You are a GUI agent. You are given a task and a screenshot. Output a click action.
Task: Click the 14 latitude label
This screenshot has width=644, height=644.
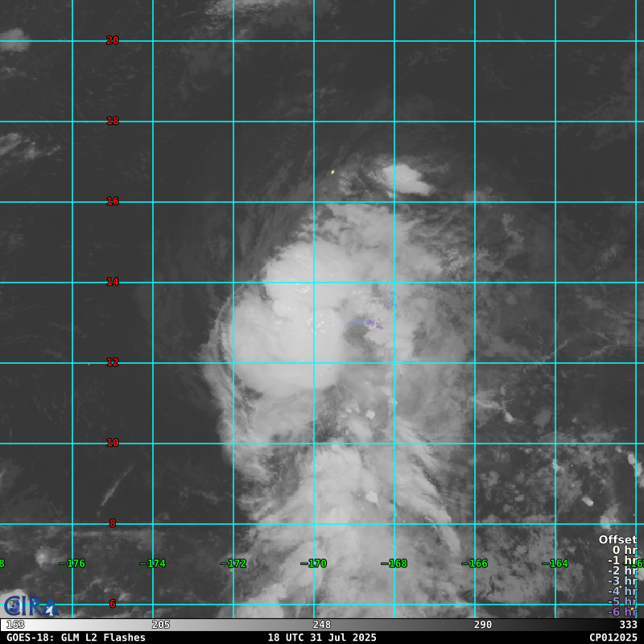click(x=113, y=282)
